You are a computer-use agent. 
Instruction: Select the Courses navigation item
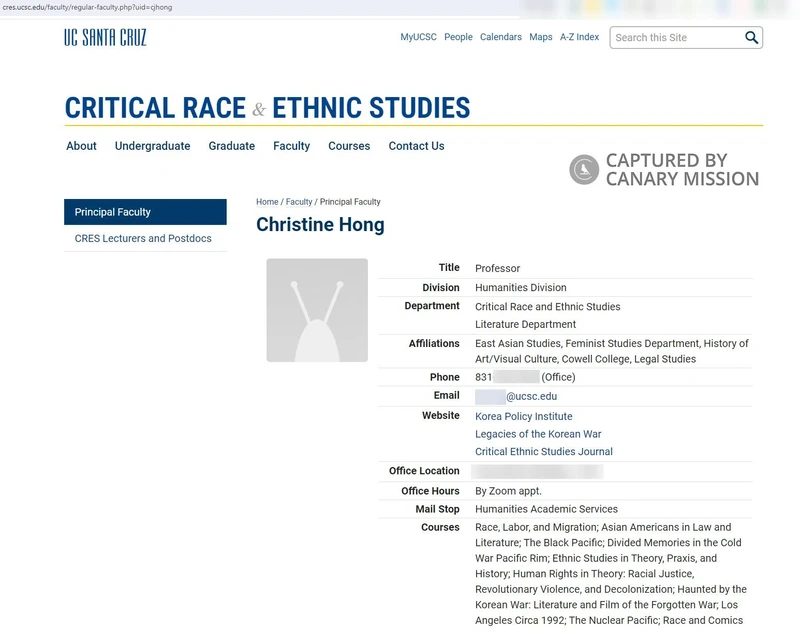pyautogui.click(x=349, y=145)
